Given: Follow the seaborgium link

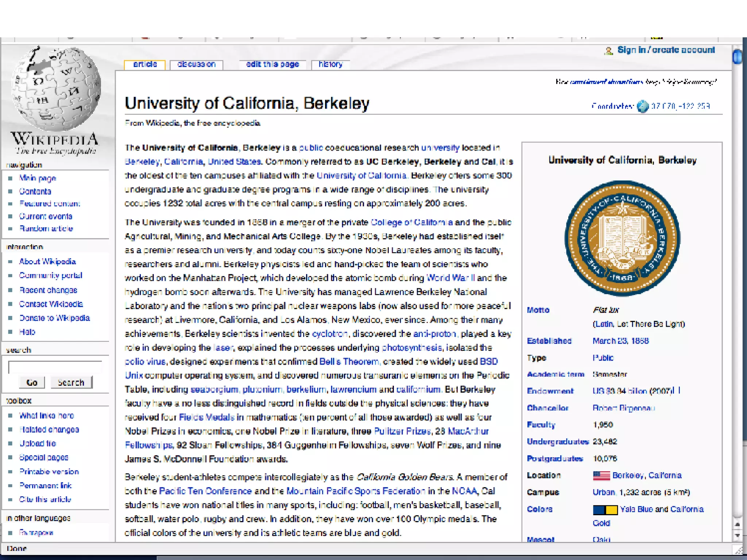Looking at the screenshot, I should pyautogui.click(x=214, y=390).
